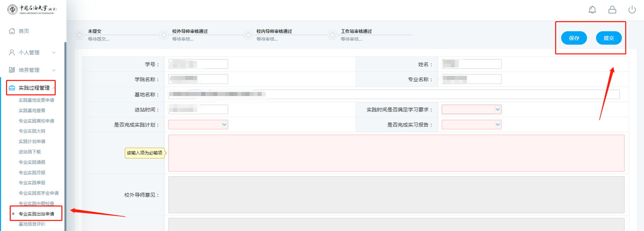Click the power logout icon
This screenshot has width=644, height=231.
point(632,10)
